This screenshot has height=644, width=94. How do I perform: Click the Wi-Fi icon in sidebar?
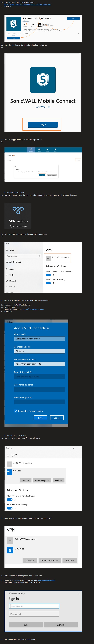coord(6,275)
